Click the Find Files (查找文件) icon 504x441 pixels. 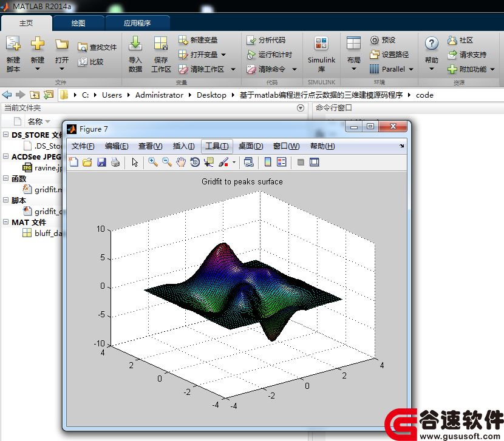(83, 47)
